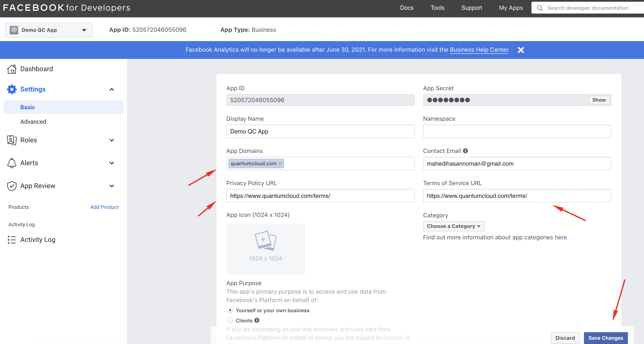The image size is (644, 344).
Task: Click the header App ID: 520572046055096 text
Action: (147, 30)
